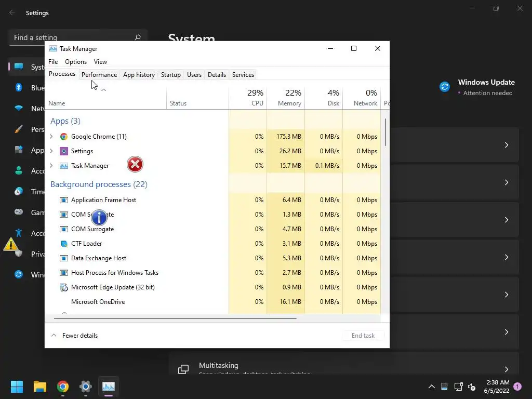This screenshot has width=532, height=399.
Task: Sort processes by Disk column
Action: click(x=324, y=98)
